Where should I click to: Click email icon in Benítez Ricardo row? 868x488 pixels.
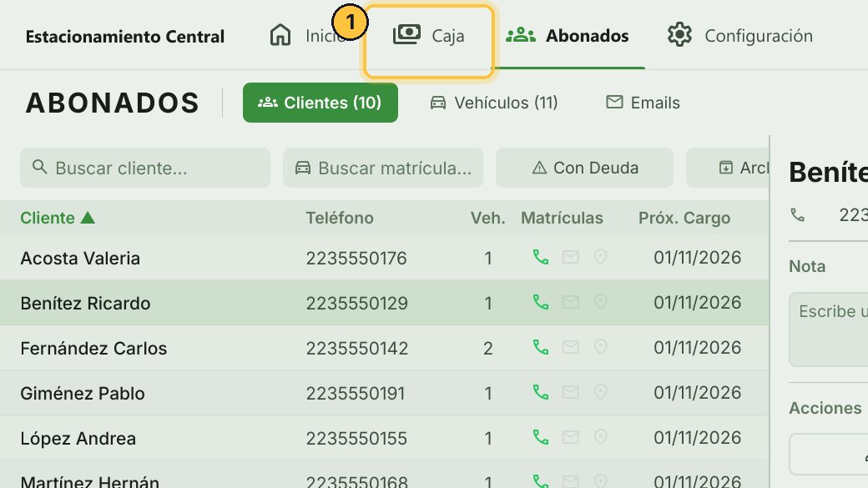(x=570, y=302)
